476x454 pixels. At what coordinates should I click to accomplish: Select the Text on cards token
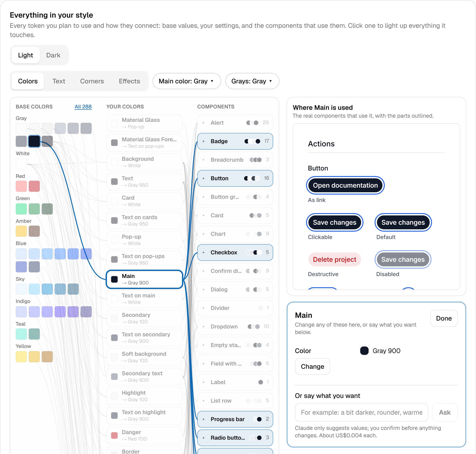point(144,221)
